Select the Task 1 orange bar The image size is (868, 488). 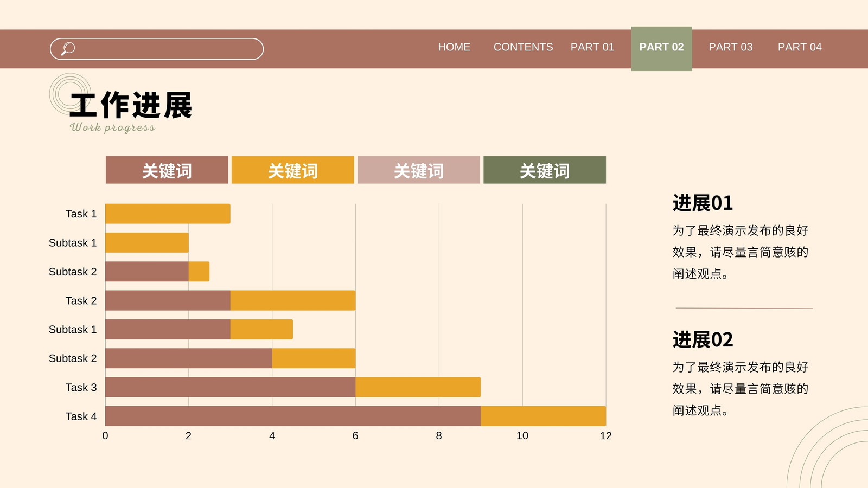[168, 214]
